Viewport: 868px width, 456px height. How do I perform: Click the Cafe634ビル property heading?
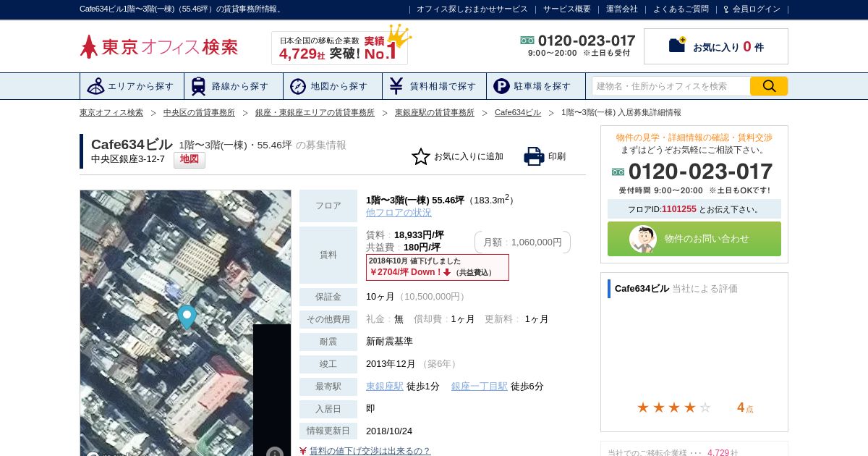[132, 144]
